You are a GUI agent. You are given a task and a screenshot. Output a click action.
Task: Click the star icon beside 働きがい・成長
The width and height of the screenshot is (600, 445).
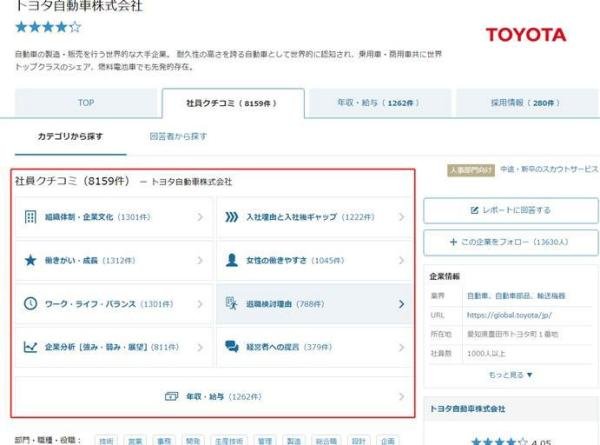[30, 261]
